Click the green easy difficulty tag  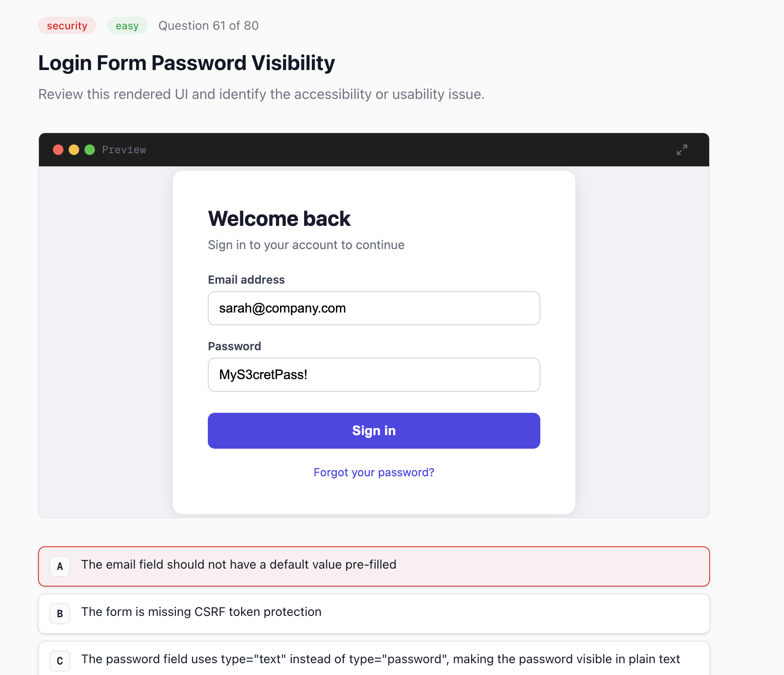[x=127, y=26]
